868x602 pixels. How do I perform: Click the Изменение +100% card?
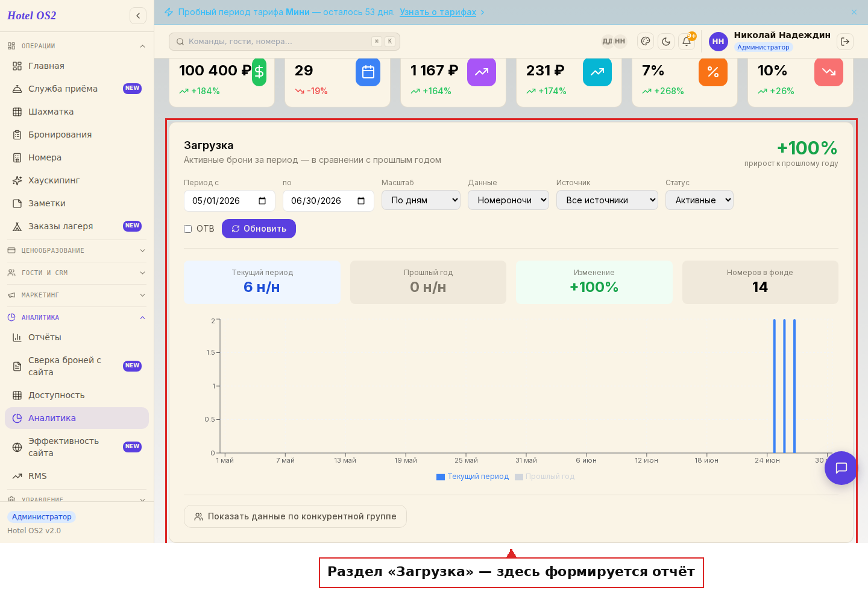pos(594,282)
